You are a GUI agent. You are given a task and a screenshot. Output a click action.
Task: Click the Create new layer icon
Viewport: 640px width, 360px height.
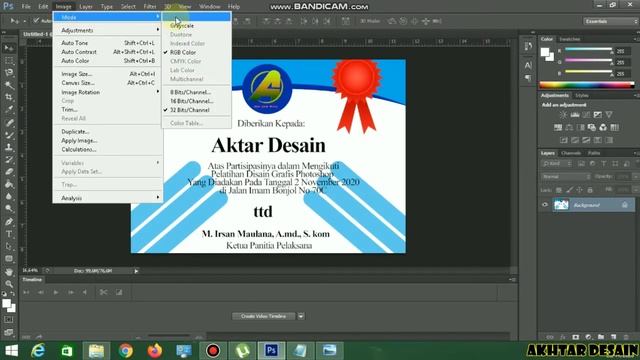[x=613, y=337]
